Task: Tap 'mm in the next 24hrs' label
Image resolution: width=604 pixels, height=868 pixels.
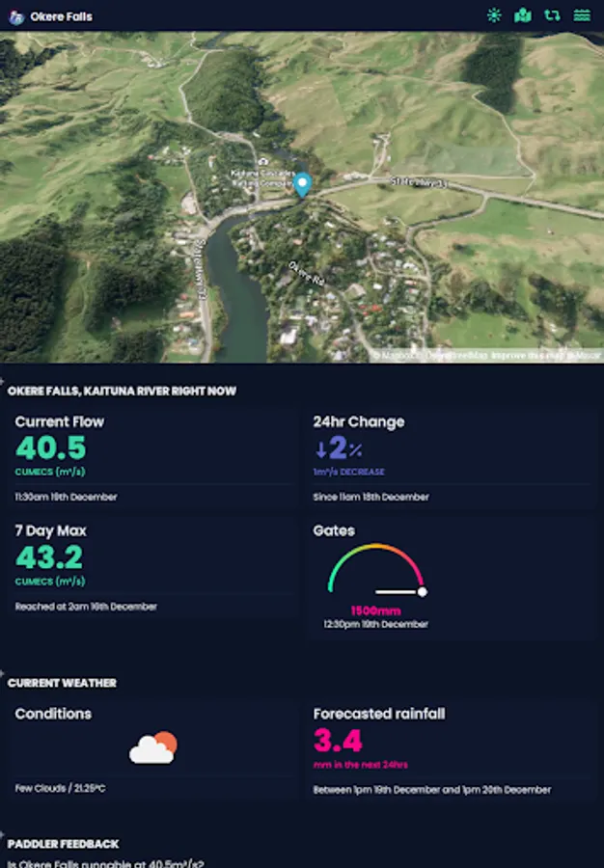Action: pos(361,765)
